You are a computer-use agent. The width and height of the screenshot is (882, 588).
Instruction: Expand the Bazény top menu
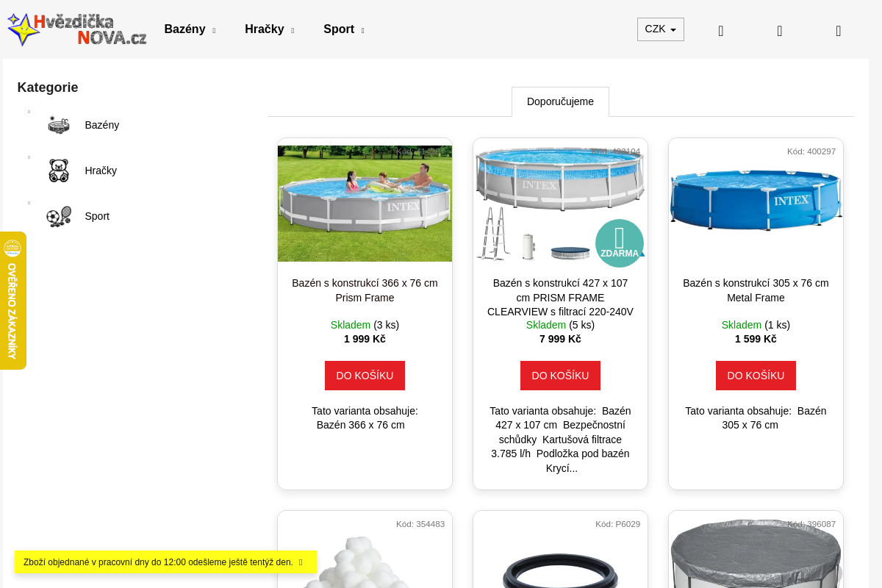click(x=190, y=29)
